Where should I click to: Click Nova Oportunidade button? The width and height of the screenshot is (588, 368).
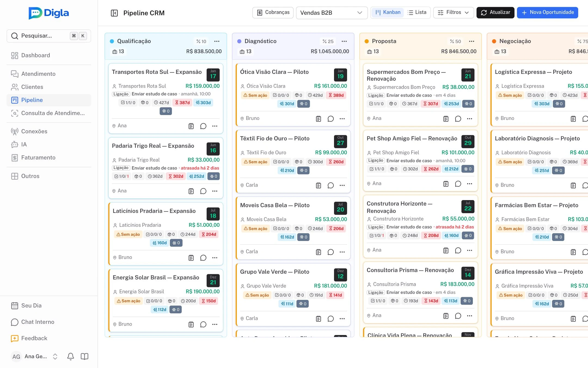(547, 13)
